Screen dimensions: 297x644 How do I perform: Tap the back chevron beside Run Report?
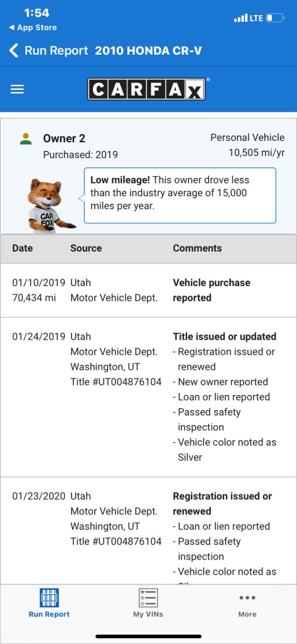pos(14,50)
